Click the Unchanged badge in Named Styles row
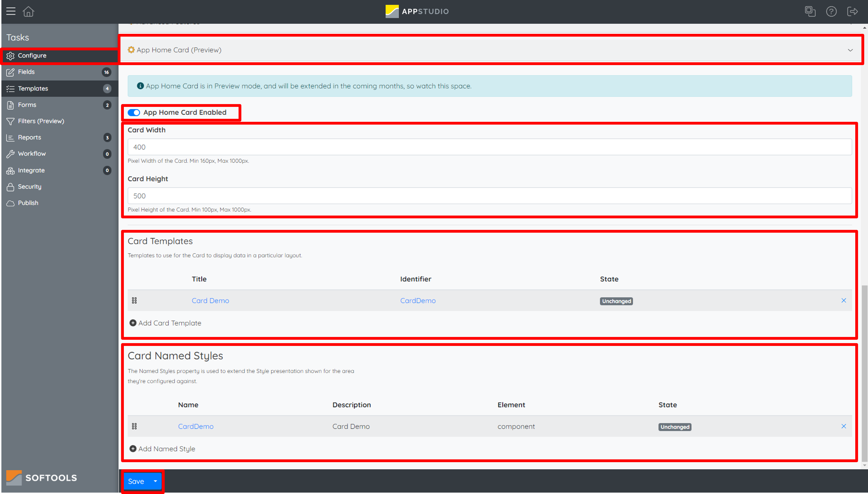The image size is (868, 494). pyautogui.click(x=675, y=427)
